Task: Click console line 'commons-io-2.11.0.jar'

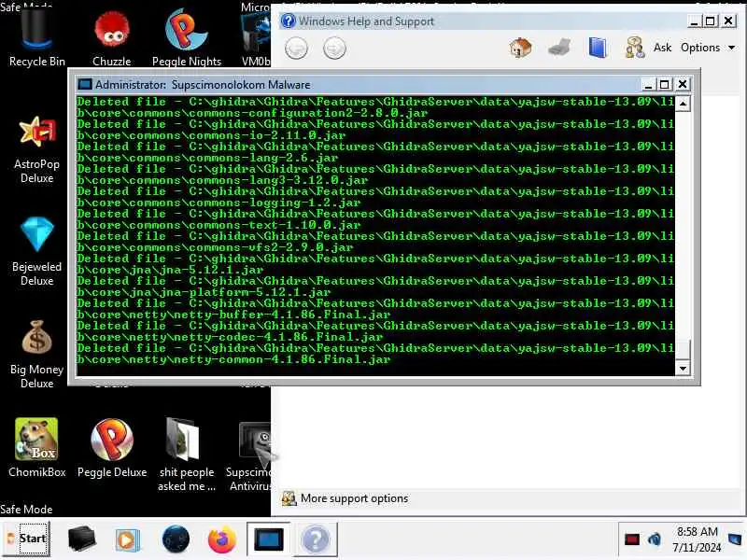Action: point(212,135)
